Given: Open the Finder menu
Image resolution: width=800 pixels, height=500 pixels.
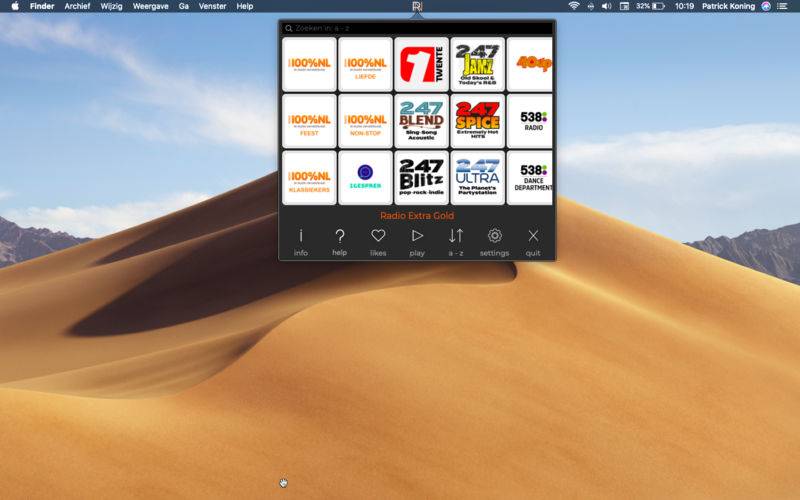Looking at the screenshot, I should 42,6.
